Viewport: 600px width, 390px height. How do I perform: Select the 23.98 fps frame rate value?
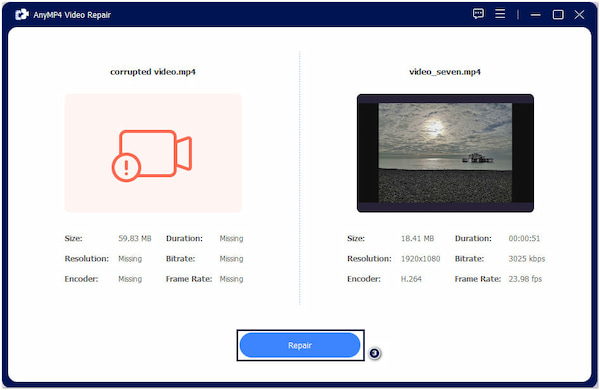pos(525,279)
